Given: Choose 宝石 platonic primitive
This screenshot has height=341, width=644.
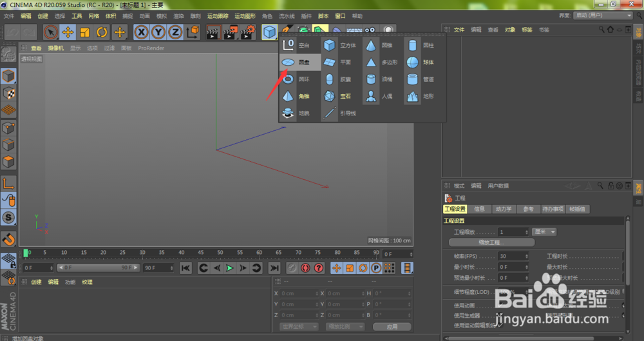Looking at the screenshot, I should (341, 96).
